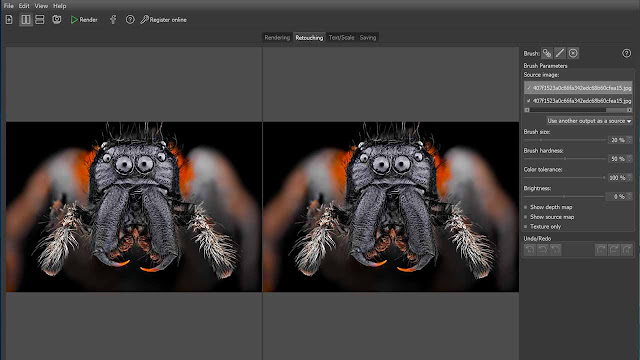Open the Help menu
The height and width of the screenshot is (360, 640).
[60, 6]
